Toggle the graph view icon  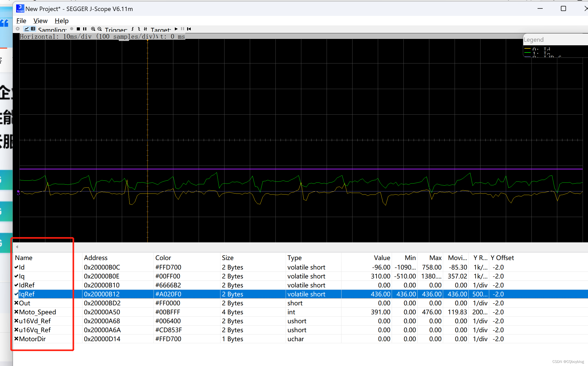tap(27, 29)
